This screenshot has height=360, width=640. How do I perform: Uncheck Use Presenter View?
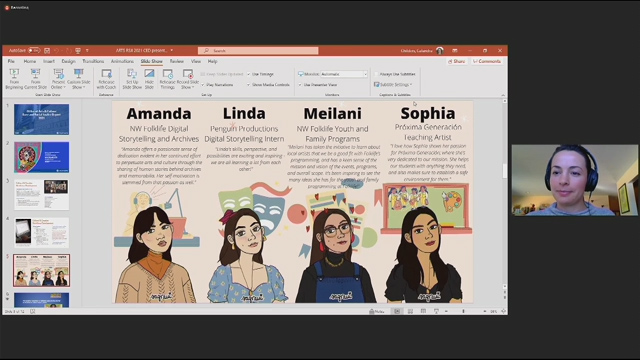click(300, 85)
